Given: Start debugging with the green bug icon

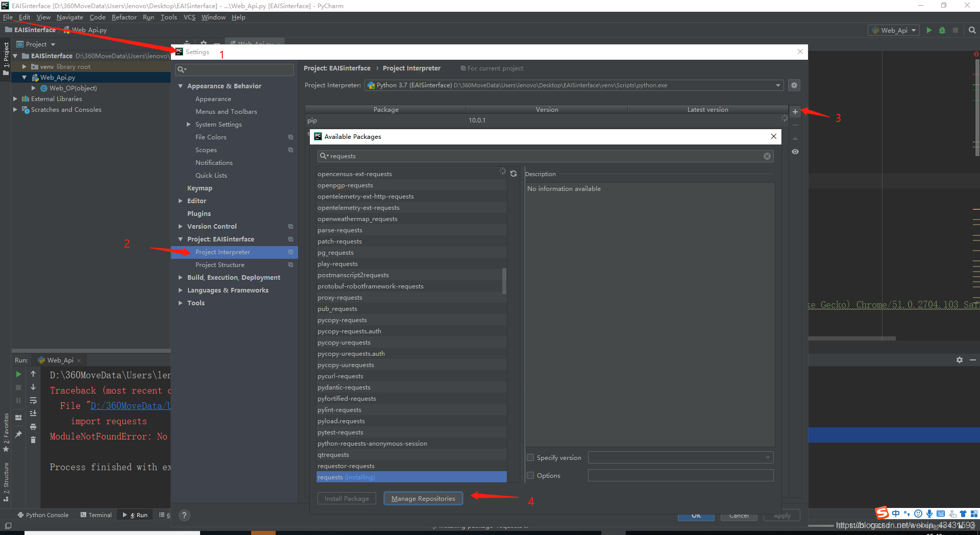Looking at the screenshot, I should (x=942, y=30).
